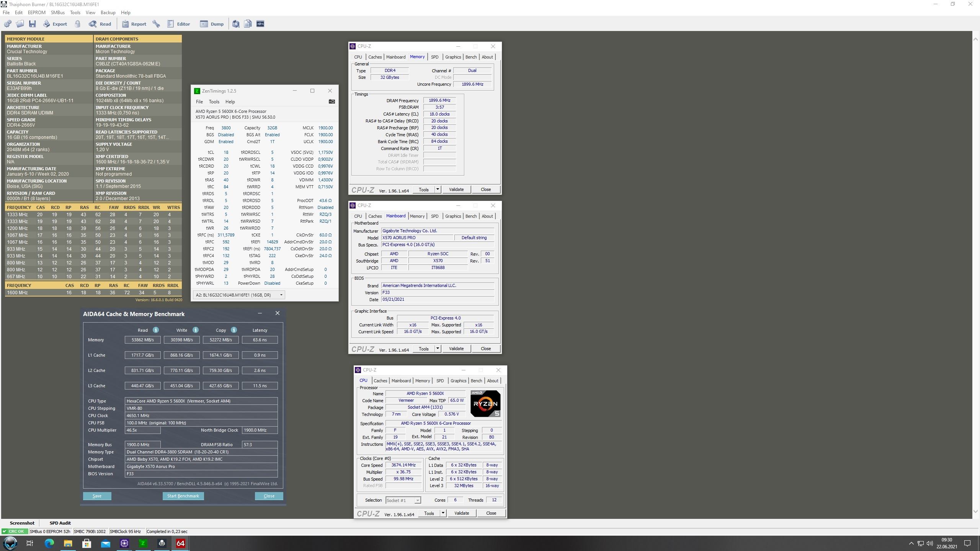Switch to CPU-Z from the taskbar

124,543
